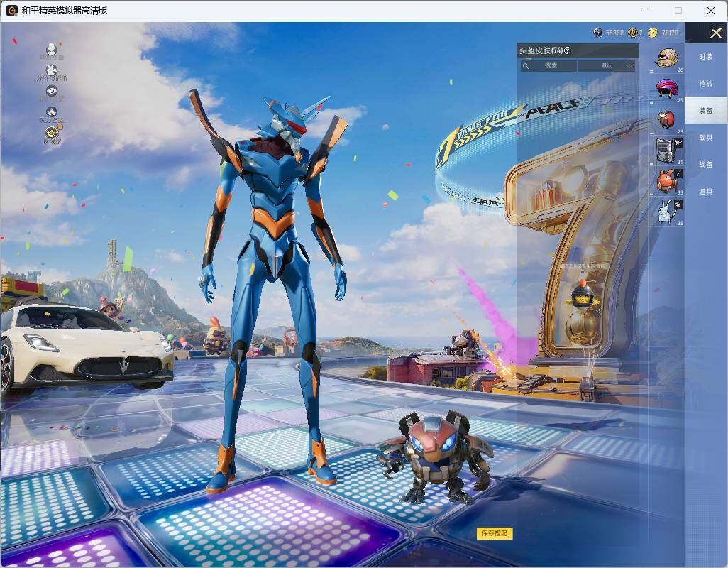Click the black bomb helmet preview item

click(581, 295)
